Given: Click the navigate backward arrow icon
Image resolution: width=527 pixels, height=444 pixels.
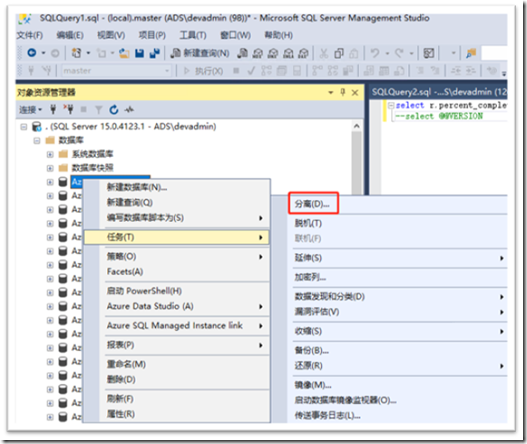Looking at the screenshot, I should [32, 52].
